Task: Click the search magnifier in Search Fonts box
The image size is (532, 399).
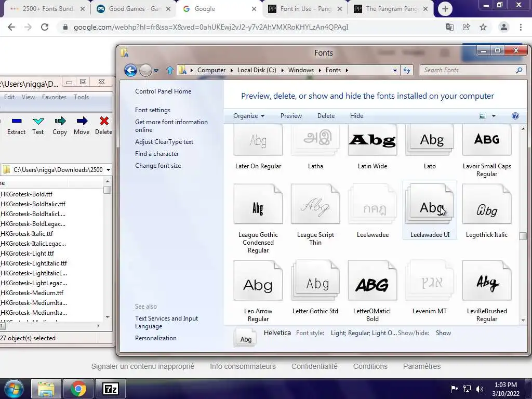Action: coord(519,70)
